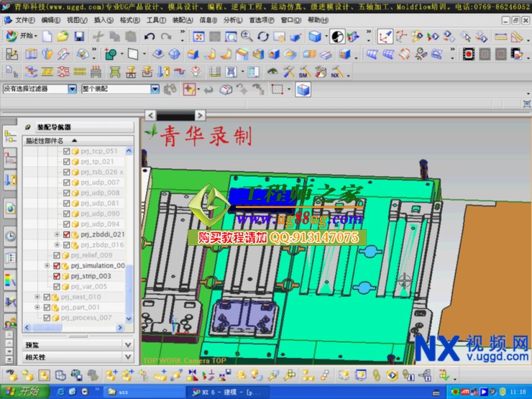Open the 装配(A) menu

click(x=183, y=20)
